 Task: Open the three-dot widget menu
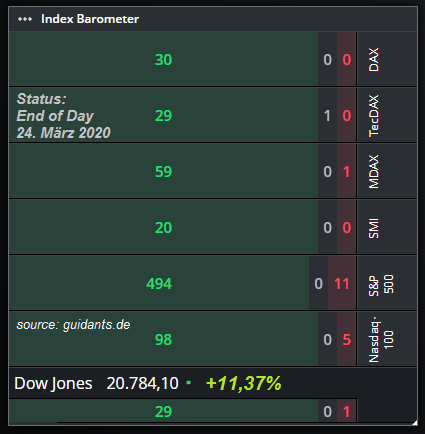(25, 19)
